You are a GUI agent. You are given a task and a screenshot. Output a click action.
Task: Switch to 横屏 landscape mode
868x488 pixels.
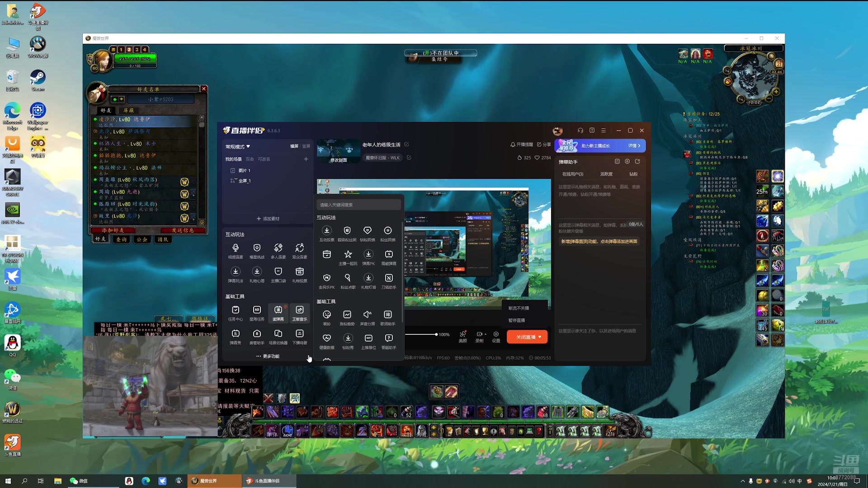click(294, 146)
